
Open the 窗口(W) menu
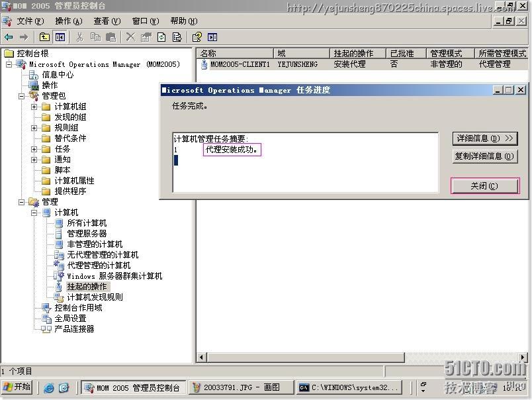tap(146, 21)
